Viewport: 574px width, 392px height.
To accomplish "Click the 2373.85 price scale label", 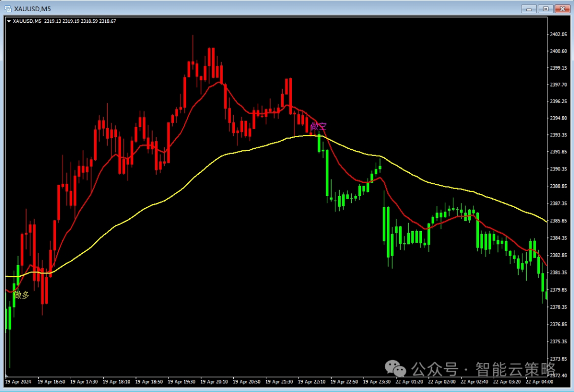I will pyautogui.click(x=558, y=359).
